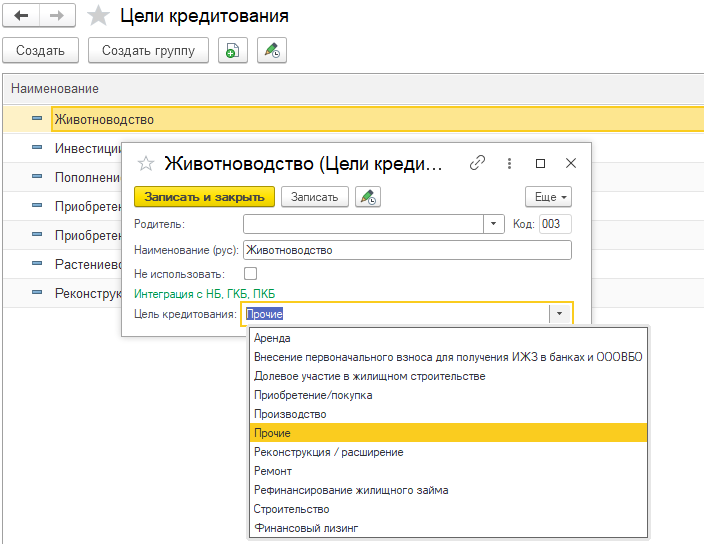Image resolution: width=704 pixels, height=544 pixels.
Task: Go forward with the right arrow button
Action: (x=57, y=16)
